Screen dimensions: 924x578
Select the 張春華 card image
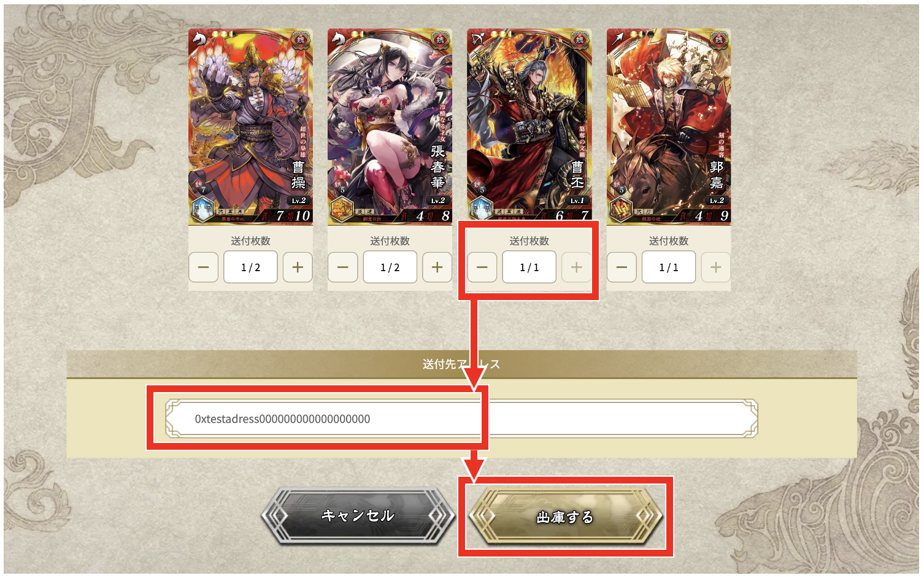(x=390, y=127)
